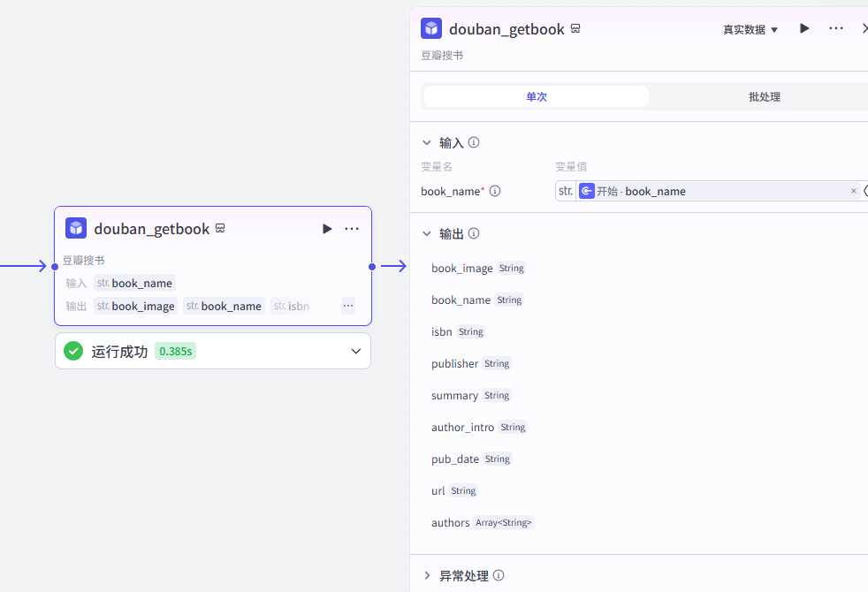Click the book_image output tag on canvas node

[x=135, y=306]
